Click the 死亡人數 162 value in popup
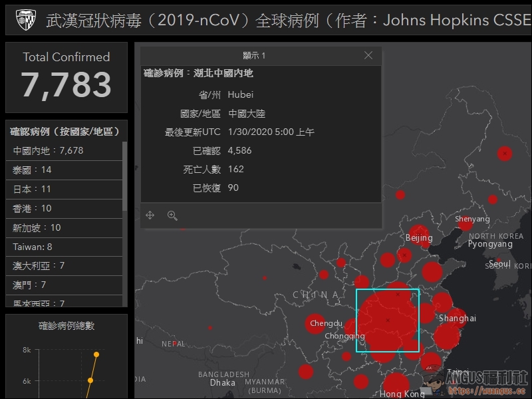 tap(236, 169)
